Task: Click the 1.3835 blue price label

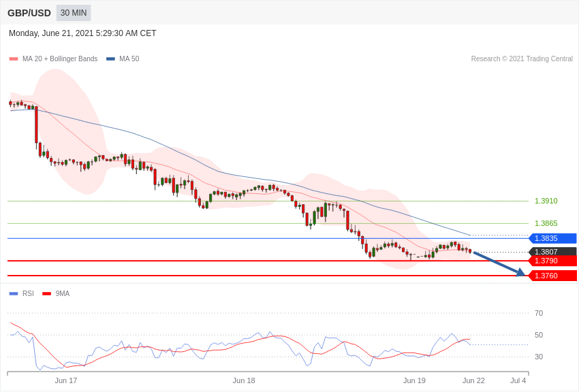Action: coord(552,238)
